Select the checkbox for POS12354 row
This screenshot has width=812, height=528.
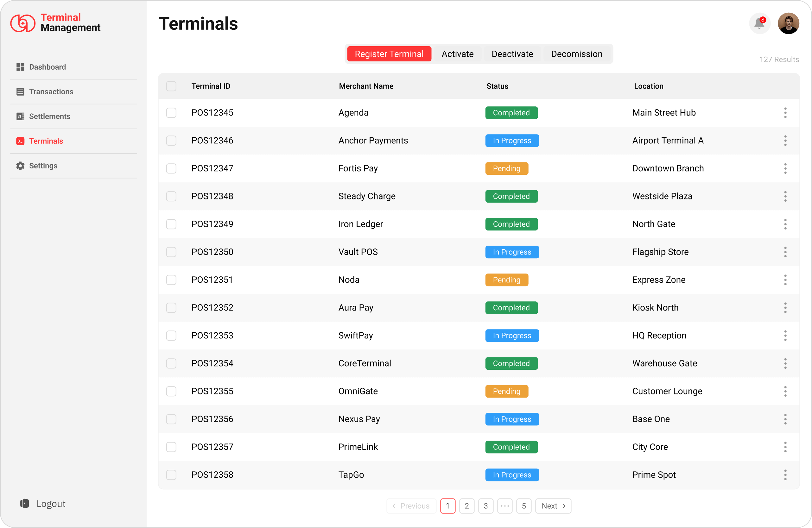171,363
